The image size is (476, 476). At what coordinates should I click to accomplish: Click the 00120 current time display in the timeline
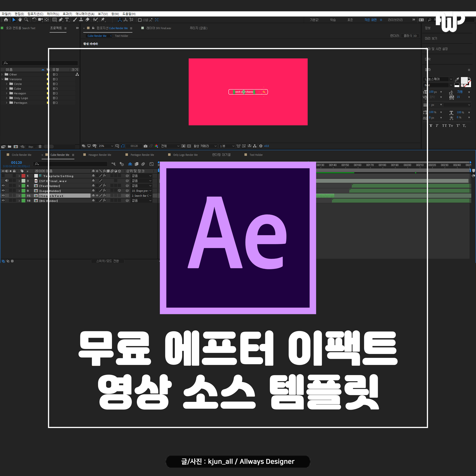pos(16,163)
